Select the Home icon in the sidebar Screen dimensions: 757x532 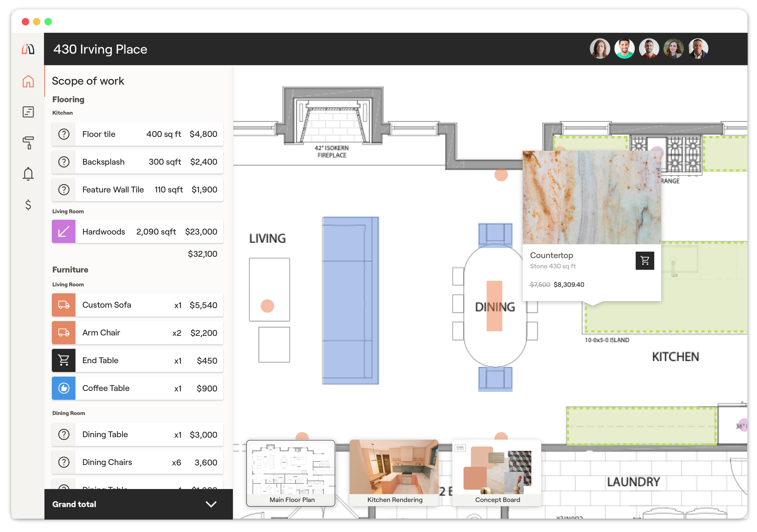click(28, 82)
